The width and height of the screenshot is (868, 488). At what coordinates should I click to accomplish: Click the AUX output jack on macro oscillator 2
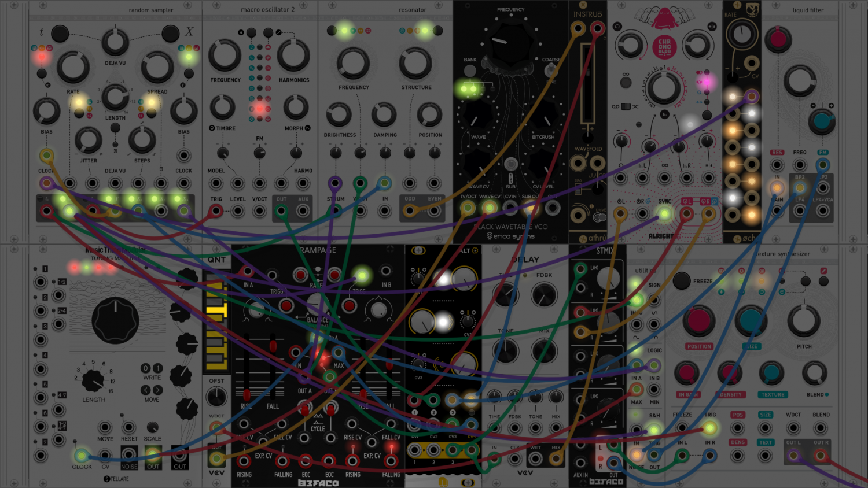303,211
